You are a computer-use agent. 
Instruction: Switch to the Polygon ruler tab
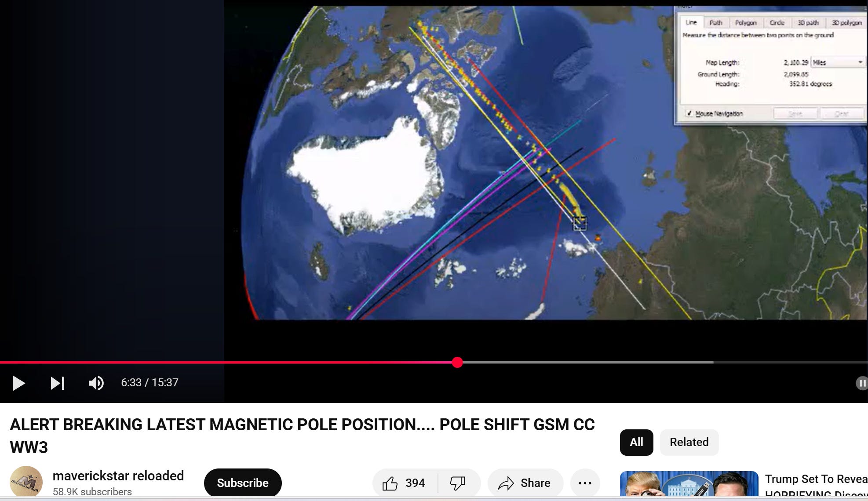click(x=746, y=22)
